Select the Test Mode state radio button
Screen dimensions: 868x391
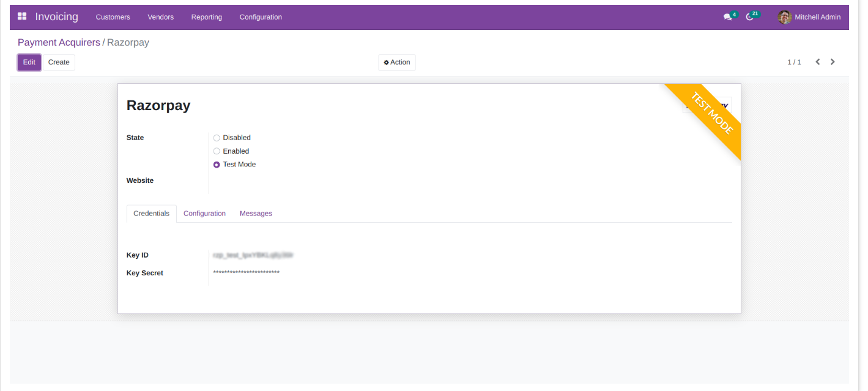(x=217, y=165)
